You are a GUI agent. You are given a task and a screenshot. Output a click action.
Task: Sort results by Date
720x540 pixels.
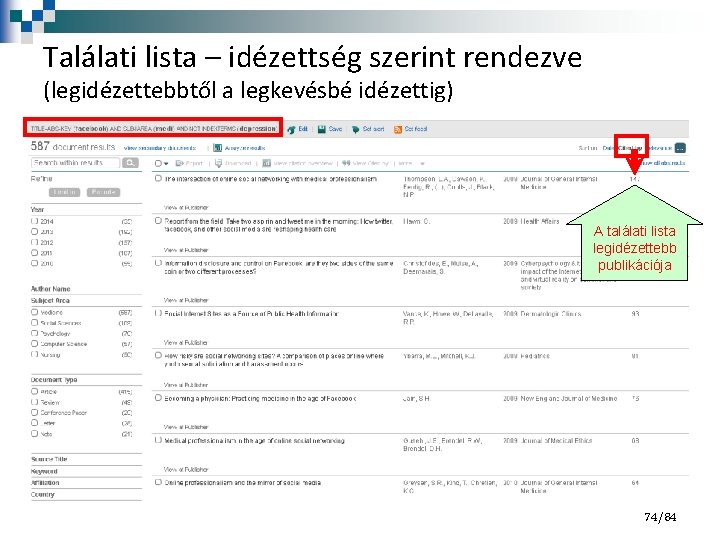608,148
